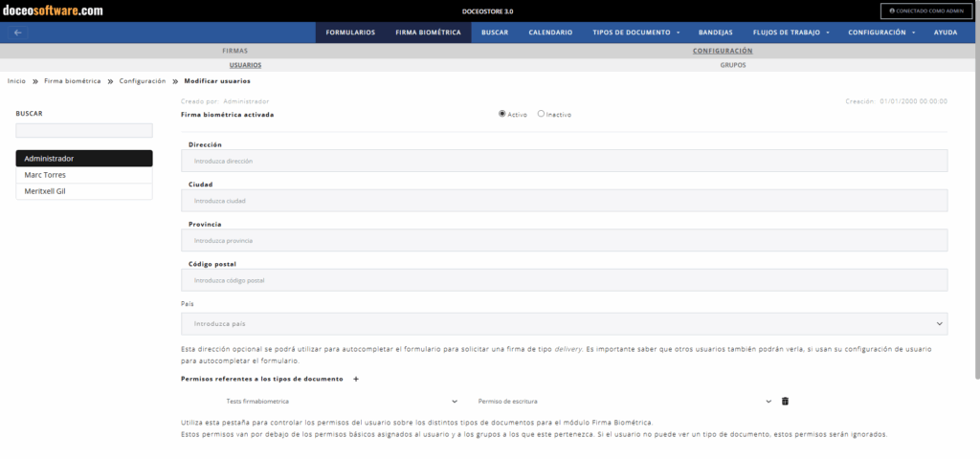Select Administrador in the user list
The height and width of the screenshot is (459, 980).
pyautogui.click(x=84, y=159)
